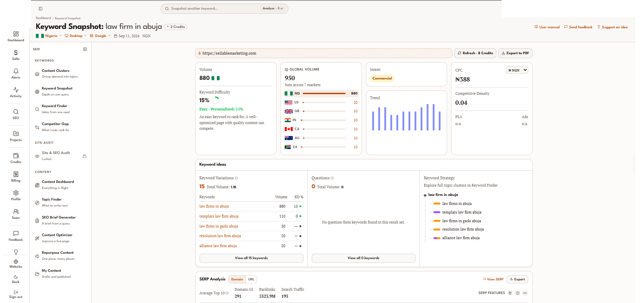Click the Snapshot another keyword search field

coord(225,9)
